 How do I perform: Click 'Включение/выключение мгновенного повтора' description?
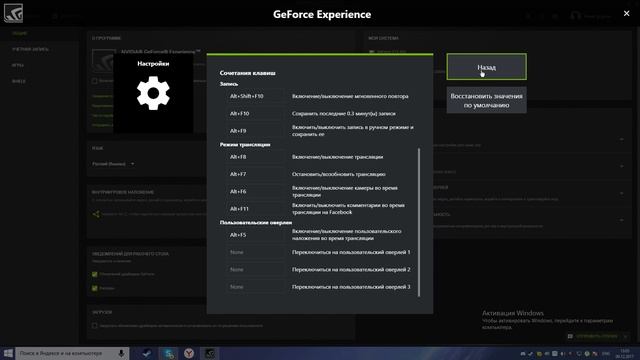(350, 96)
